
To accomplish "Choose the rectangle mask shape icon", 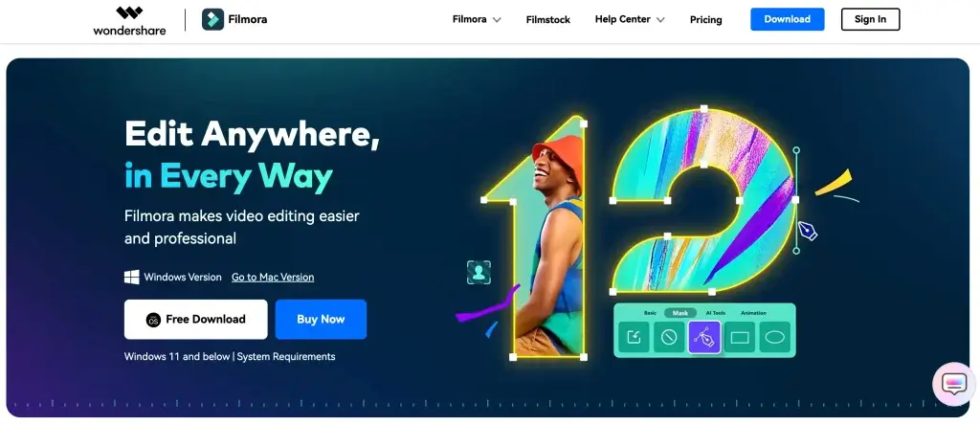I will [740, 338].
